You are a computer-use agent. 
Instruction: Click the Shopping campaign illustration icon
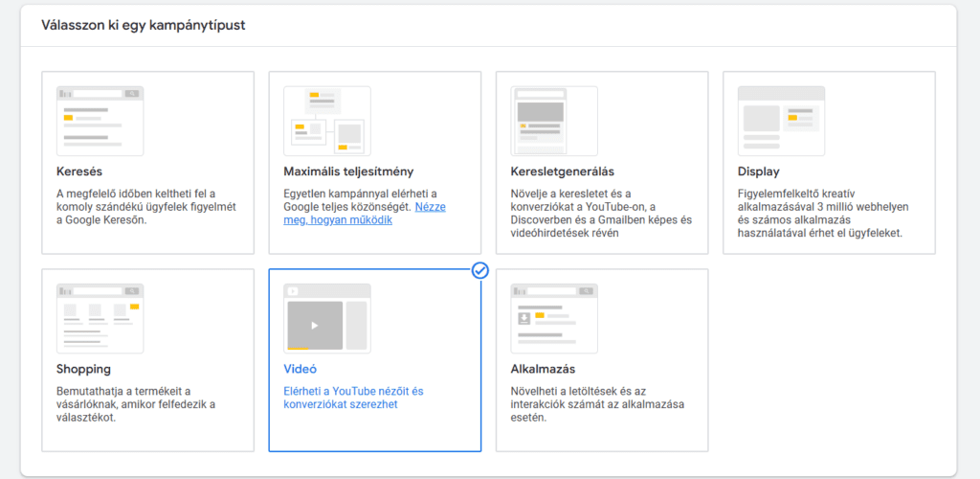100,317
